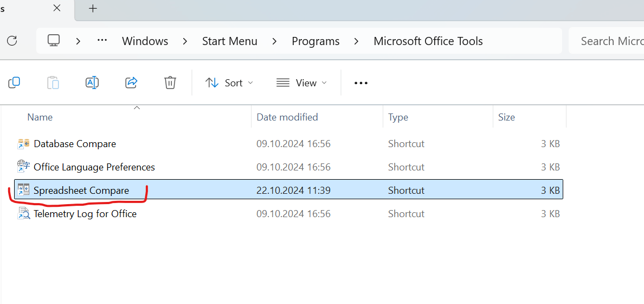
Task: Go to Programs in the breadcrumb
Action: (x=315, y=41)
